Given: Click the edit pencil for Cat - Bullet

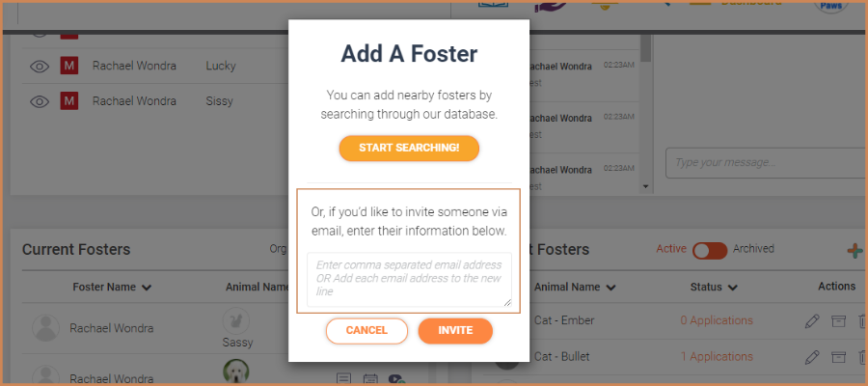Looking at the screenshot, I should (812, 357).
